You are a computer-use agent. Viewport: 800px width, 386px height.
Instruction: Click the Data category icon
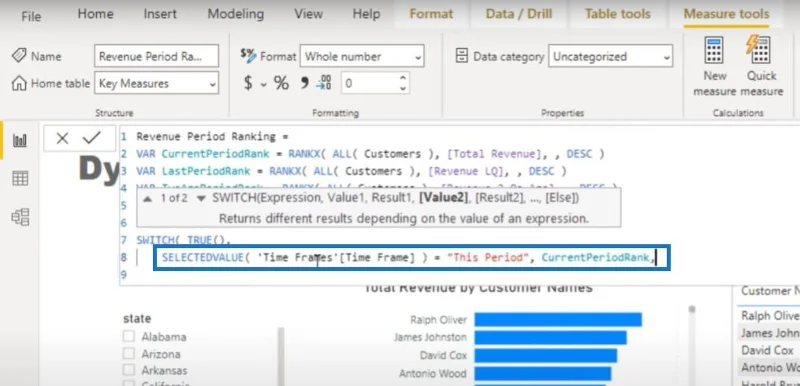461,56
